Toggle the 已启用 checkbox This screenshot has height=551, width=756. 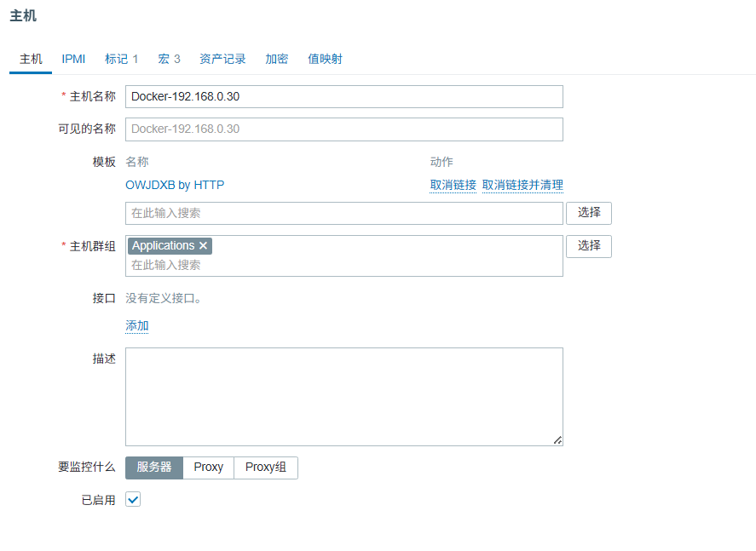(133, 499)
